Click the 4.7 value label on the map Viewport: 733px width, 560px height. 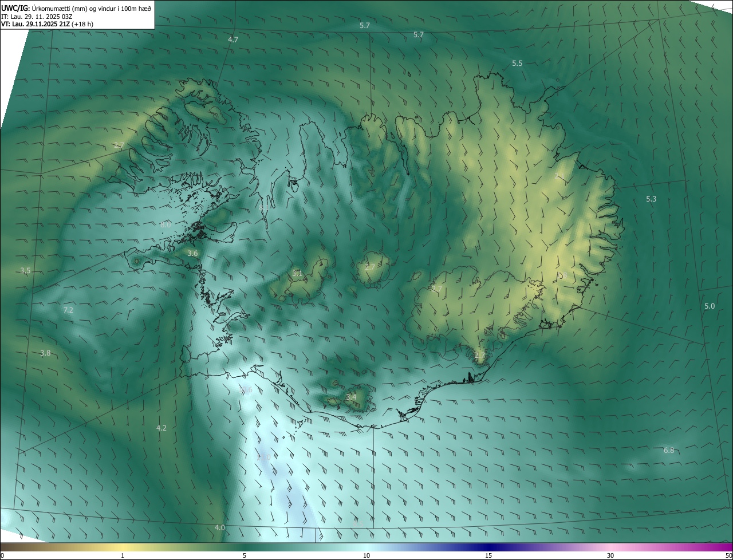tap(233, 40)
